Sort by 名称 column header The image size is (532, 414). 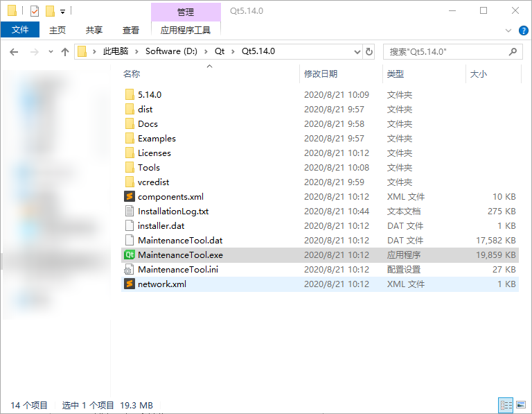pyautogui.click(x=132, y=74)
